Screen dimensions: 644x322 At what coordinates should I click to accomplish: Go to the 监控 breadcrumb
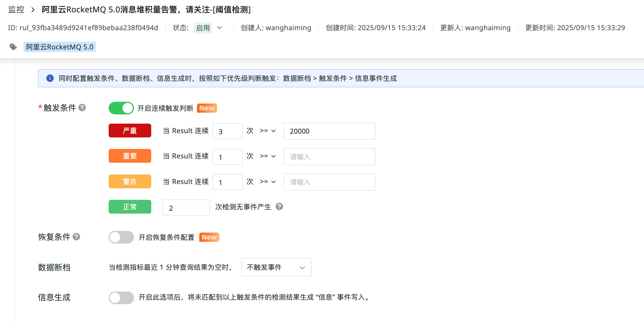(x=16, y=10)
